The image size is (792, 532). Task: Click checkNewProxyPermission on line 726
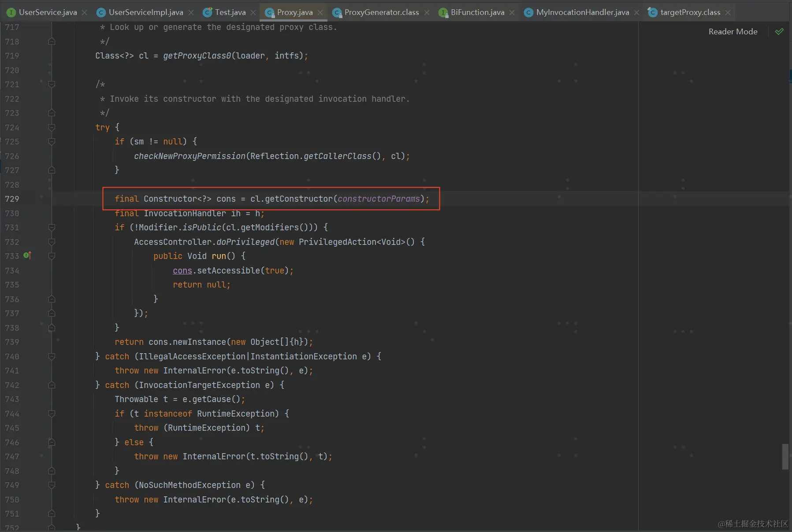pos(190,156)
